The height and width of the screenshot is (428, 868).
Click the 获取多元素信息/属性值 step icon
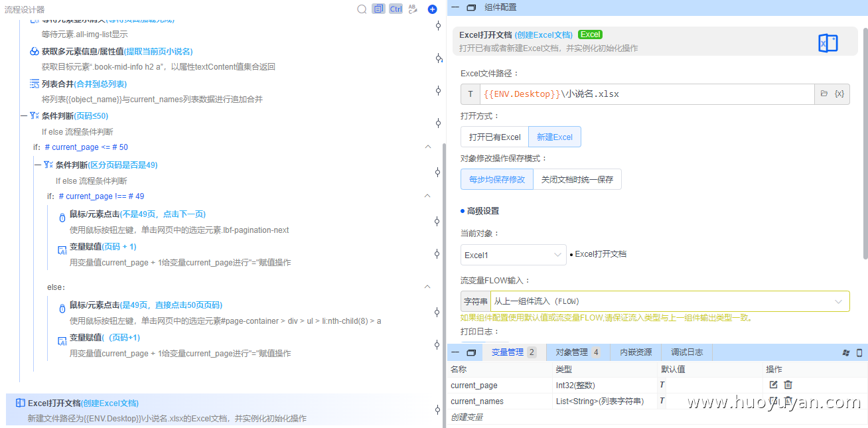click(x=35, y=51)
